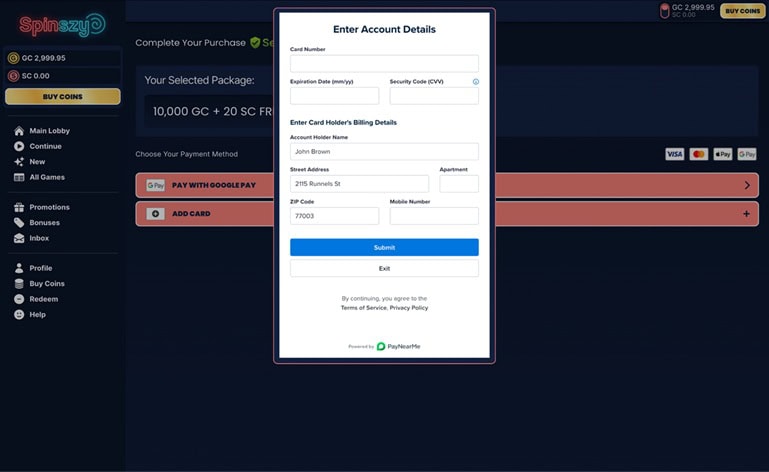Expand the Pay with Google Pay chevron
The width and height of the screenshot is (769, 472).
tap(746, 185)
